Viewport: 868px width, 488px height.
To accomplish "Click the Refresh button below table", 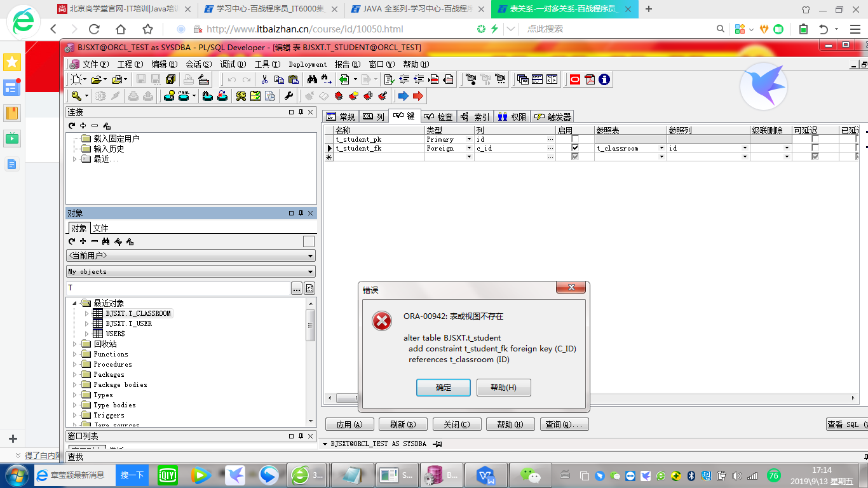I will click(x=402, y=424).
